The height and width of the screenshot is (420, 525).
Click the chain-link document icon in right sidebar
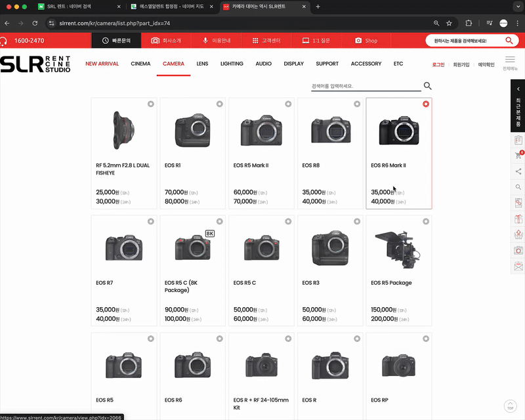point(518,203)
